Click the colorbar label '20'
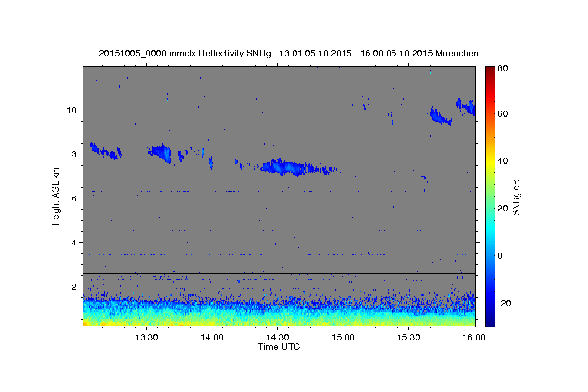Screen dimensions: 588x392 point(504,208)
